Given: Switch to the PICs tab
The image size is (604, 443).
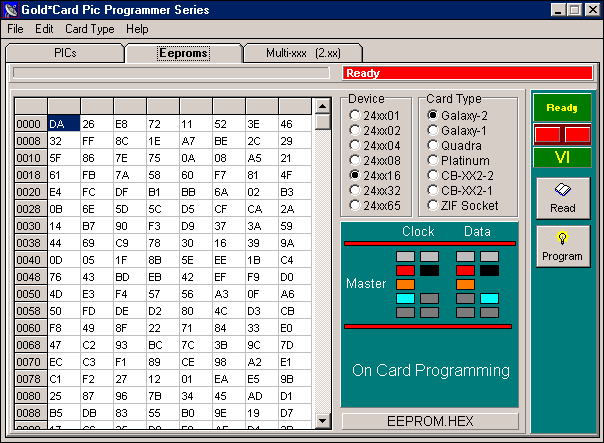Looking at the screenshot, I should pyautogui.click(x=65, y=53).
